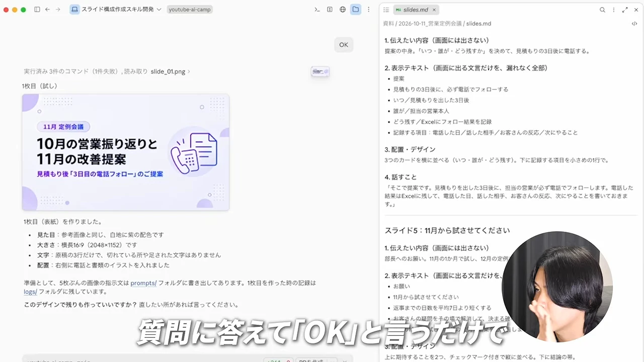Close the slides.md tab
The image size is (644, 362).
point(434,10)
